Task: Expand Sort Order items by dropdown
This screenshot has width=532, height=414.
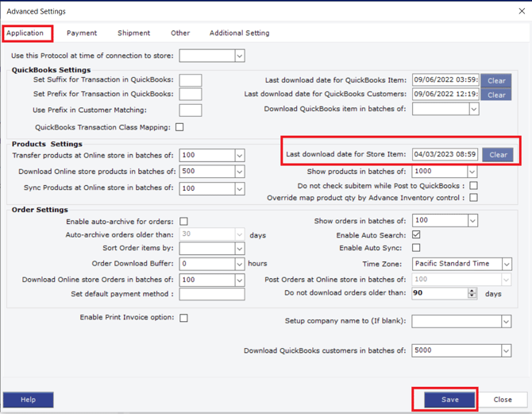Action: click(x=239, y=249)
